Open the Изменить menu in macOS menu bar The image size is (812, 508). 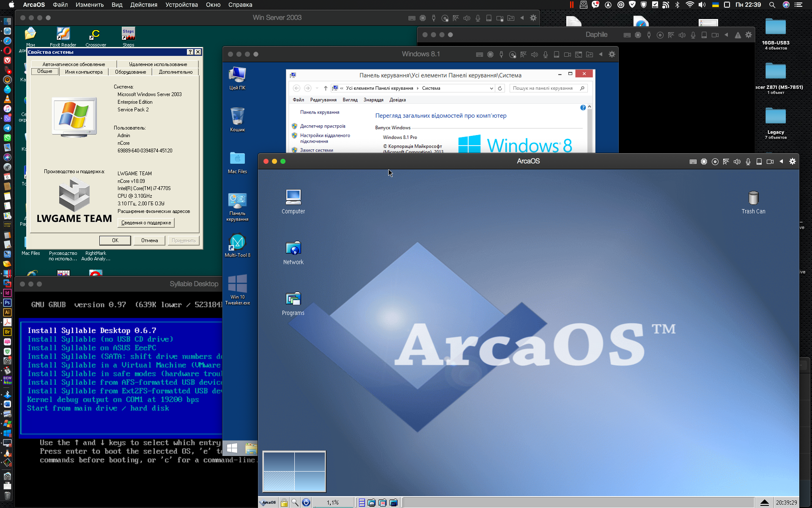(90, 5)
